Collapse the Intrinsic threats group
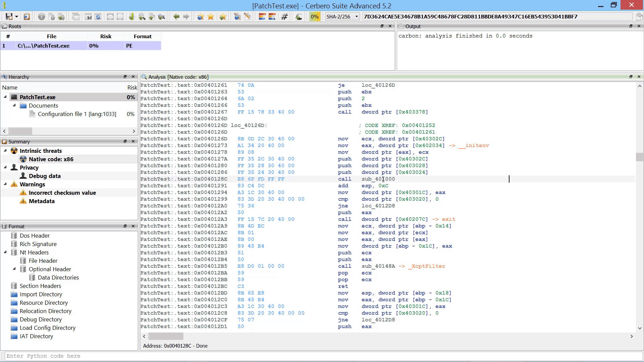644x362 pixels. (x=5, y=150)
